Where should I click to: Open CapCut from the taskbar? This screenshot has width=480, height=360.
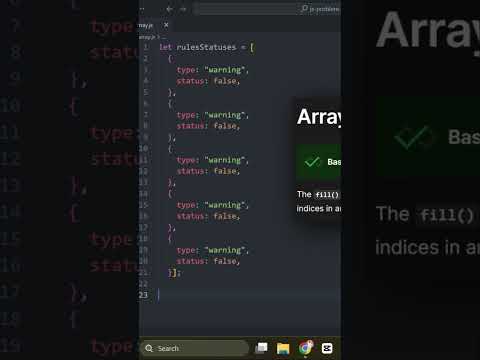tap(327, 348)
